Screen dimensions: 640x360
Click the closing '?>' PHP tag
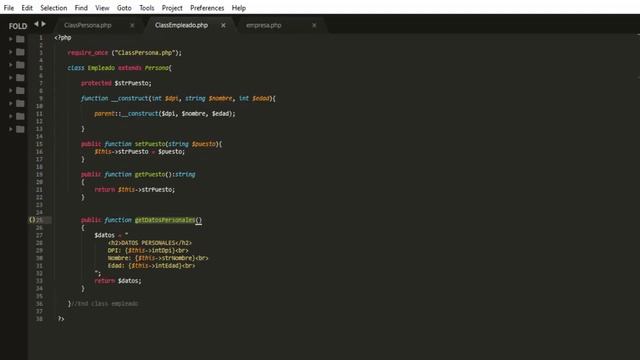(61, 319)
